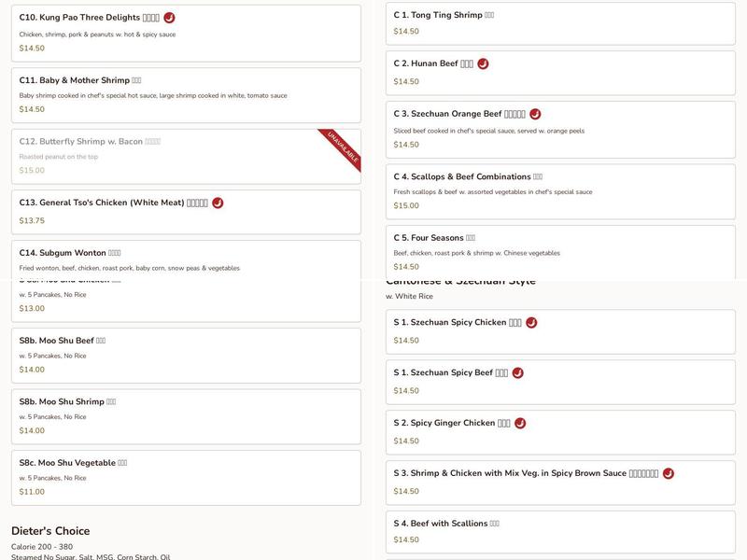Viewport: 747px width, 560px height.
Task: Click the spicy icon on Hunan Beef
Action: point(483,64)
